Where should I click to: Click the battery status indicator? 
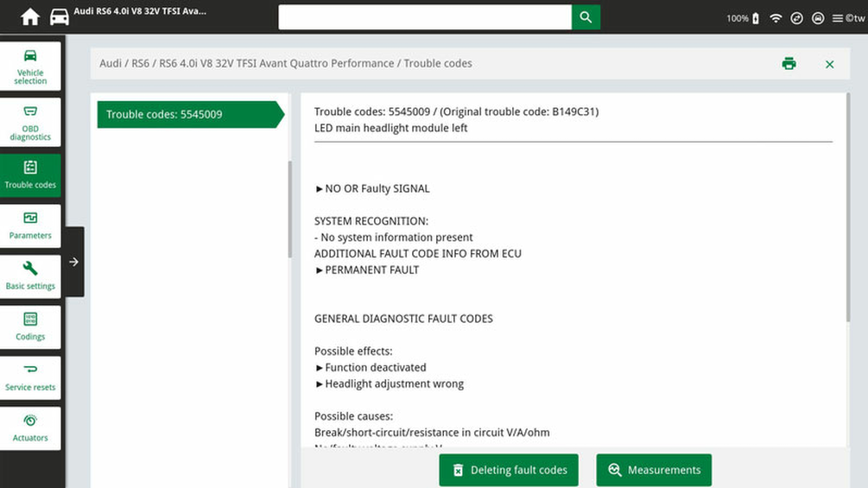[x=756, y=18]
